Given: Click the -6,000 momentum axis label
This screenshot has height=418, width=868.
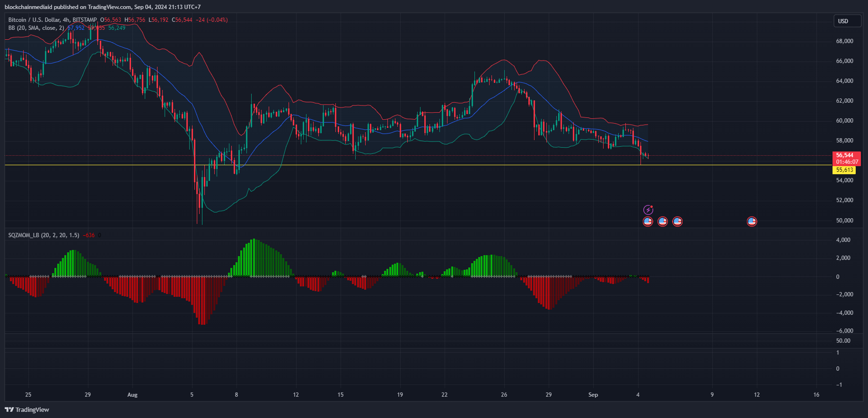Looking at the screenshot, I should pos(845,331).
